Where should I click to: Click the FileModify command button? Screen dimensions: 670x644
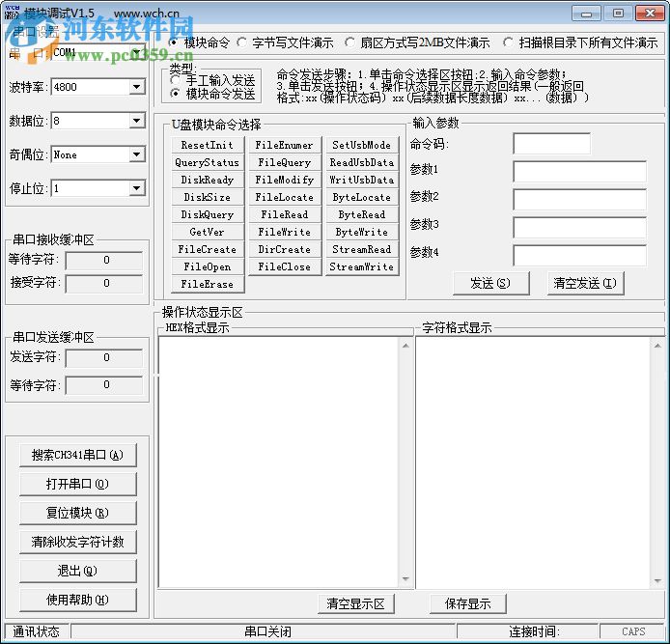pos(285,180)
